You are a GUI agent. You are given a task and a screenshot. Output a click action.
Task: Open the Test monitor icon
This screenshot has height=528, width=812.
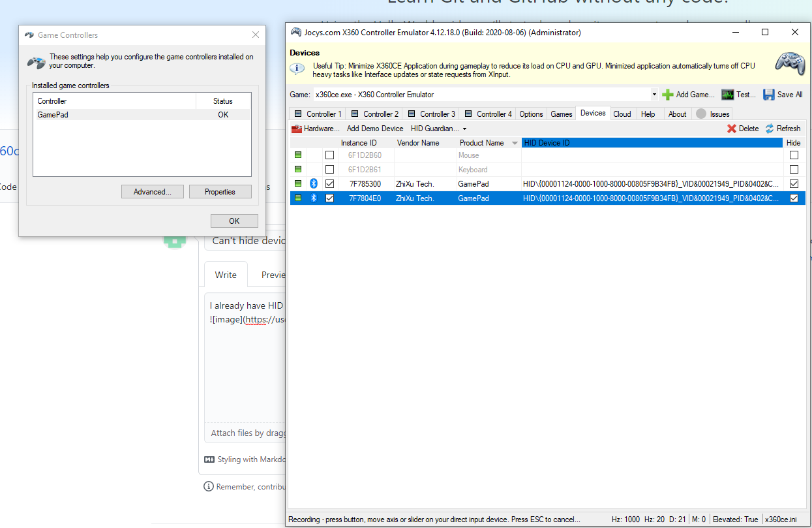pos(728,95)
